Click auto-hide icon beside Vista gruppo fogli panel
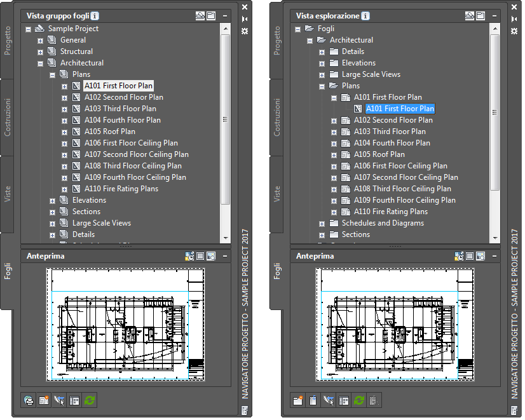525x420 pixels. tap(245, 19)
